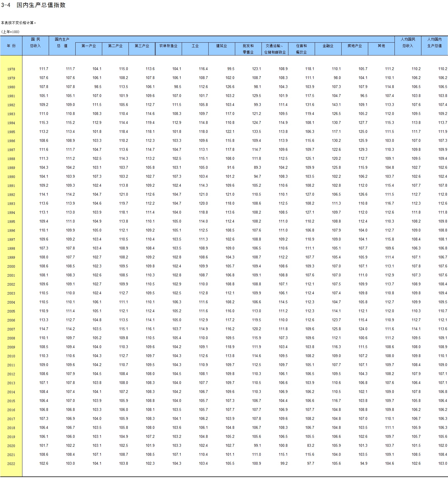Image resolution: width=448 pixels, height=486 pixels.
Task: Click the 1978 year row label
Action: click(x=11, y=69)
